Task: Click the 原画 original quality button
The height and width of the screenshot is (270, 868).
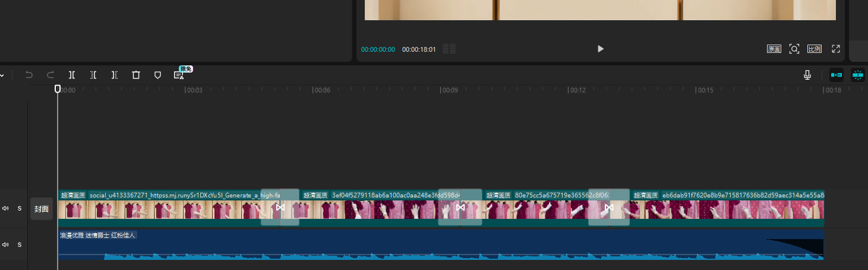Action: coord(774,49)
